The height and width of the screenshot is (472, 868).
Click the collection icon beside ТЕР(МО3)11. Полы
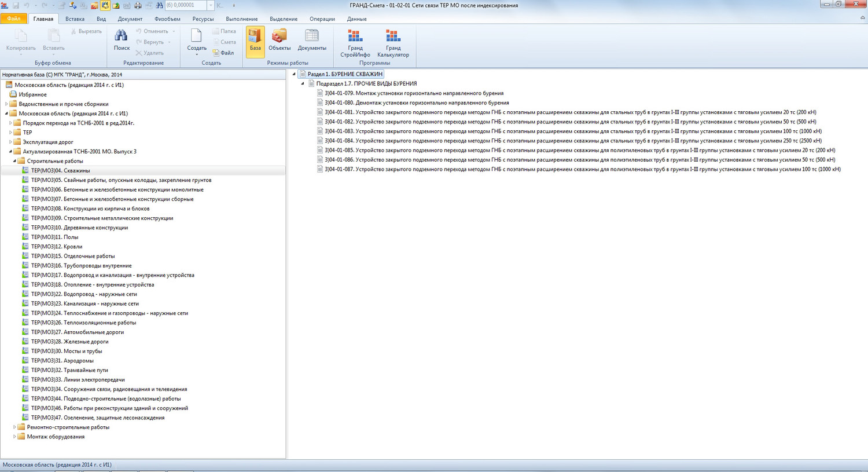tap(25, 237)
